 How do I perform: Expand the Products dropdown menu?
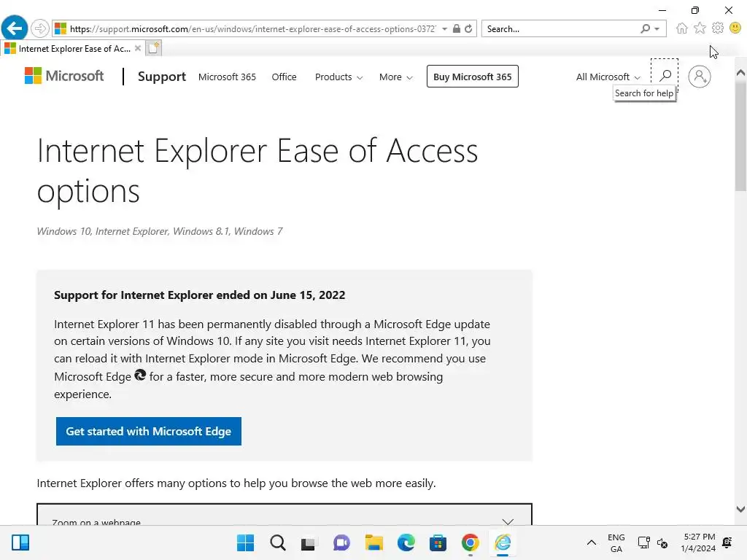tap(338, 77)
